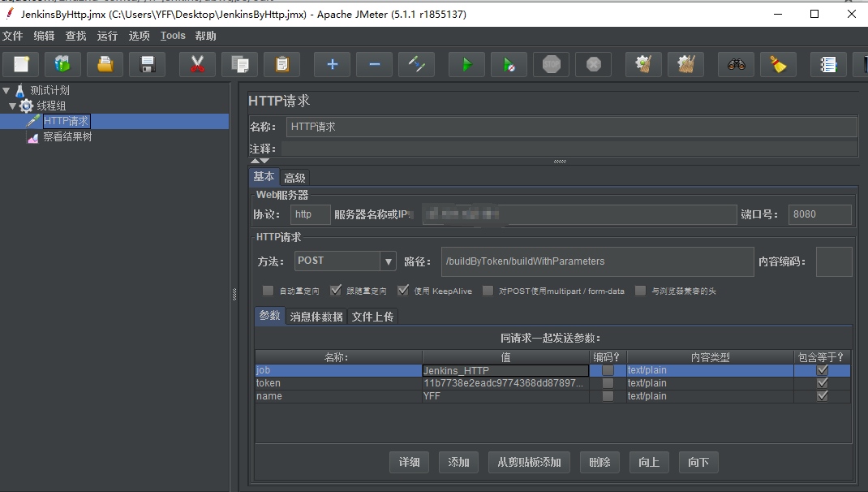
Task: Toggle 包含等于 checkbox in name row
Action: [822, 396]
